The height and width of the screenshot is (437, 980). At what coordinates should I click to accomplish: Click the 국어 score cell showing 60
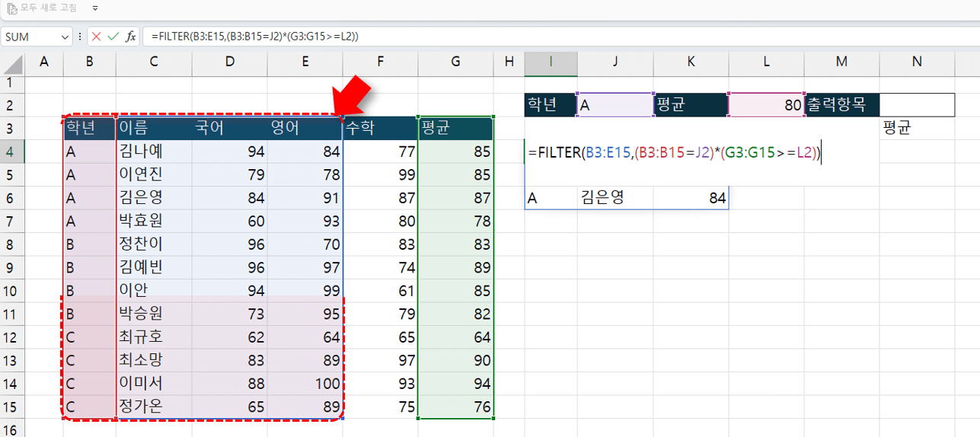(229, 221)
